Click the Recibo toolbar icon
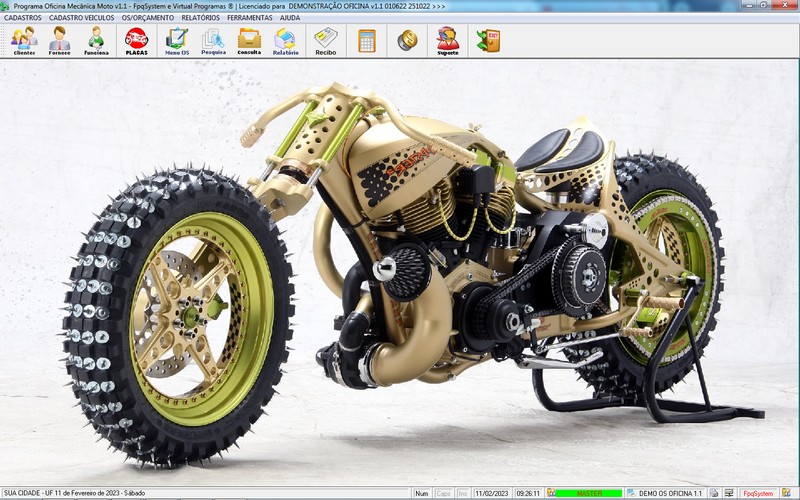 coord(326,41)
